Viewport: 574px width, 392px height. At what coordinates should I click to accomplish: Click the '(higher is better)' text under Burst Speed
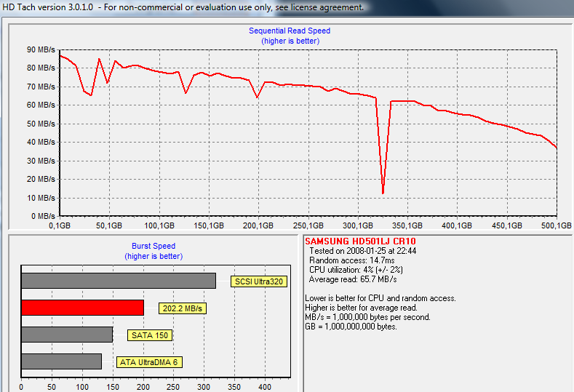click(x=154, y=256)
